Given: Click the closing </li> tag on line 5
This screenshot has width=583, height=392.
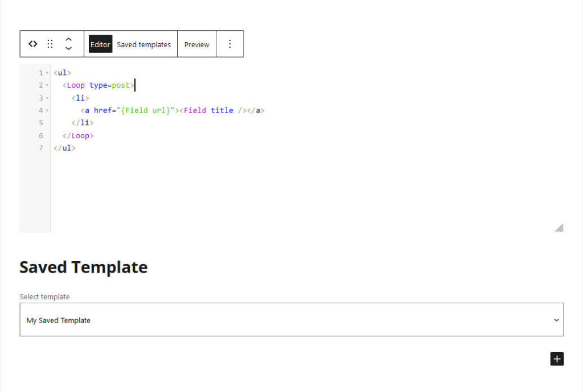Looking at the screenshot, I should [x=83, y=123].
